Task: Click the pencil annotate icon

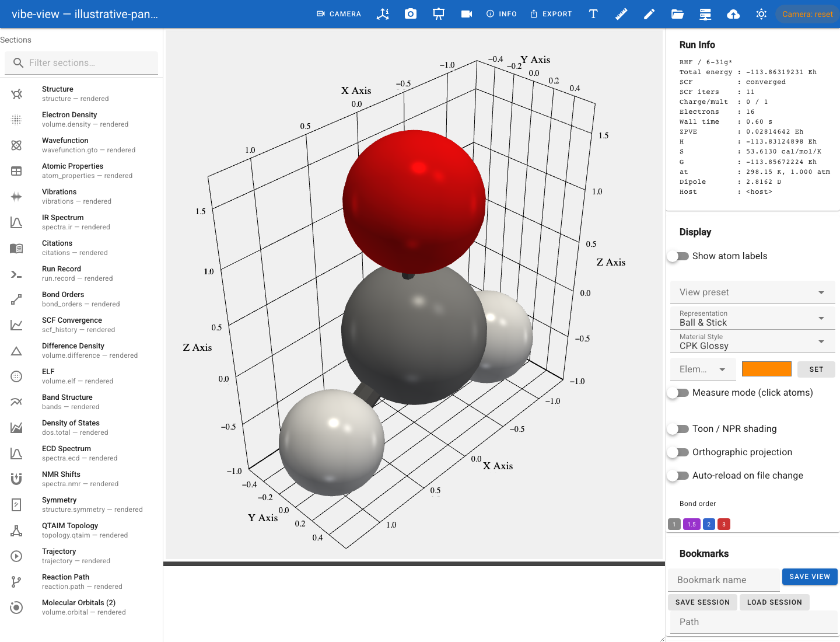Action: (649, 14)
